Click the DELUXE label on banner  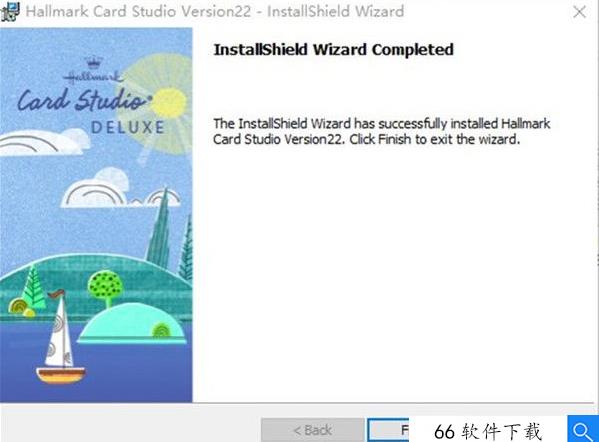(x=128, y=127)
